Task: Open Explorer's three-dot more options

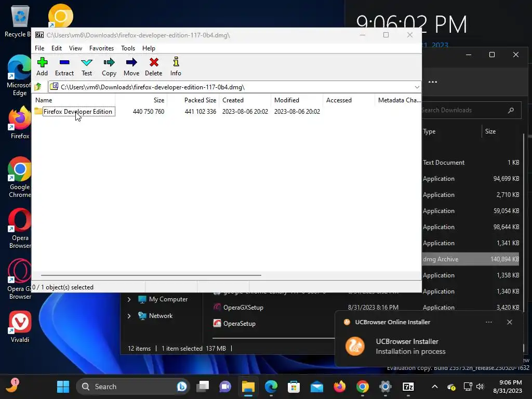Action: (433, 82)
